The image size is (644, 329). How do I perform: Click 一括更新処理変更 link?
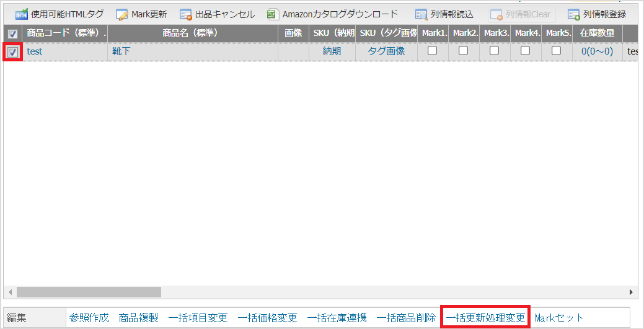pos(485,317)
